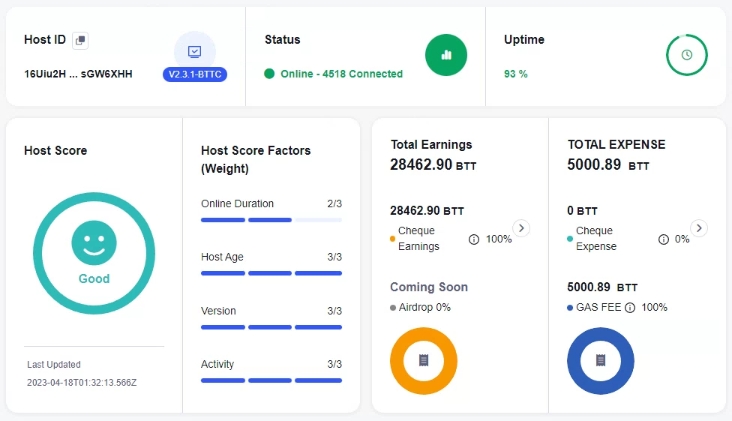This screenshot has height=421, width=732.
Task: Expand Total Expense details with right chevron
Action: pos(699,228)
